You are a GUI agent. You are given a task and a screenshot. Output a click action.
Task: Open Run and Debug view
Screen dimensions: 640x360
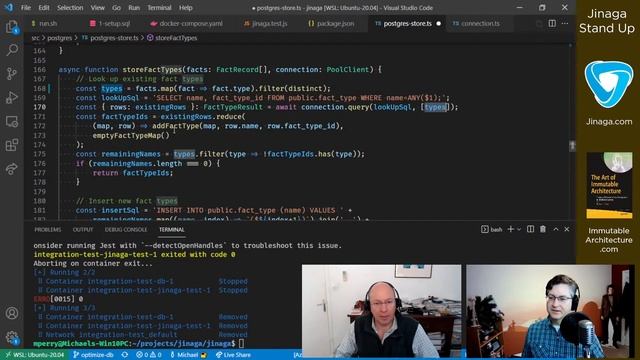12,98
